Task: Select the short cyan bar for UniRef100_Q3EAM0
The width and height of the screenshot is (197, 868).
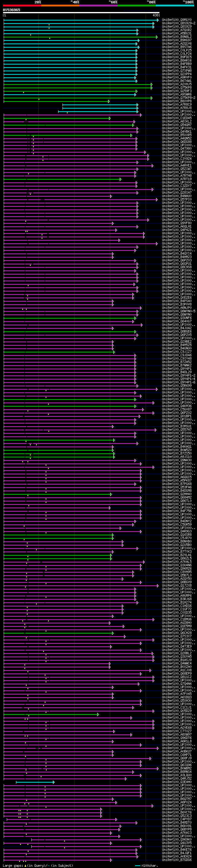Action: pos(35,782)
